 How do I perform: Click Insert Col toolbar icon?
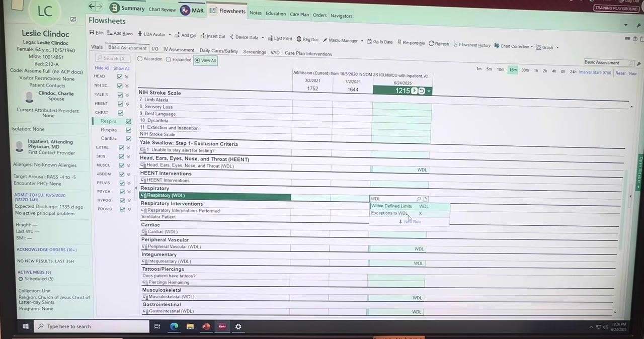pyautogui.click(x=203, y=36)
